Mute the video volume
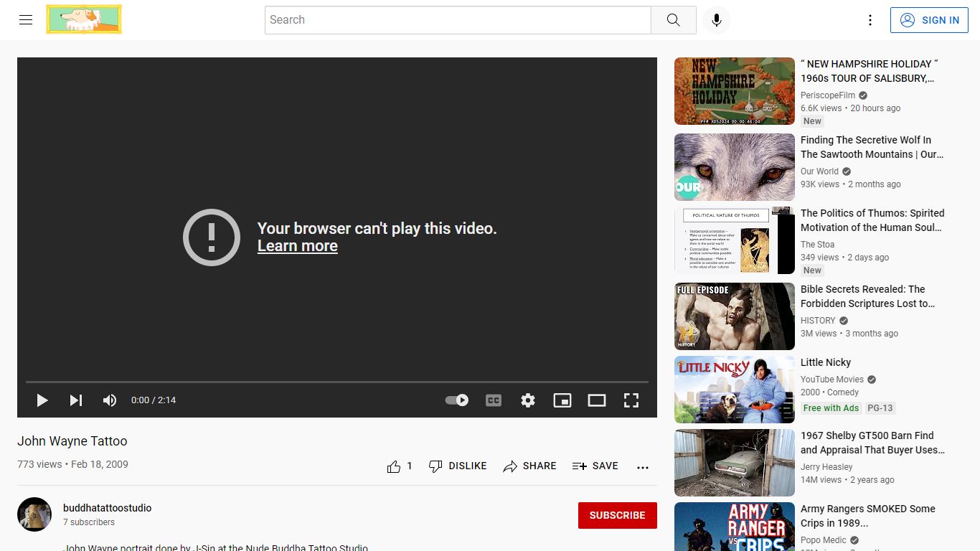Image resolution: width=980 pixels, height=551 pixels. point(110,400)
